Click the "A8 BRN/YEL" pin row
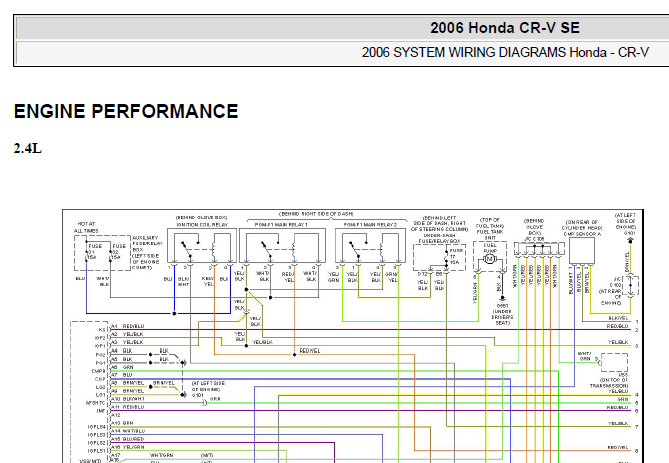 pyautogui.click(x=128, y=383)
